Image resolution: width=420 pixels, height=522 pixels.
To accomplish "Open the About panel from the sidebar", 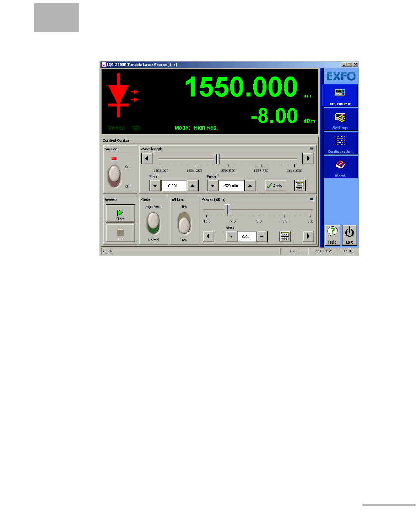I will point(340,167).
